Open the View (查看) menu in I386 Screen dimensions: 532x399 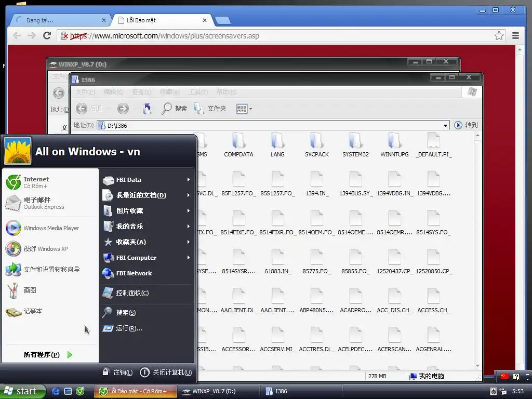click(x=141, y=92)
